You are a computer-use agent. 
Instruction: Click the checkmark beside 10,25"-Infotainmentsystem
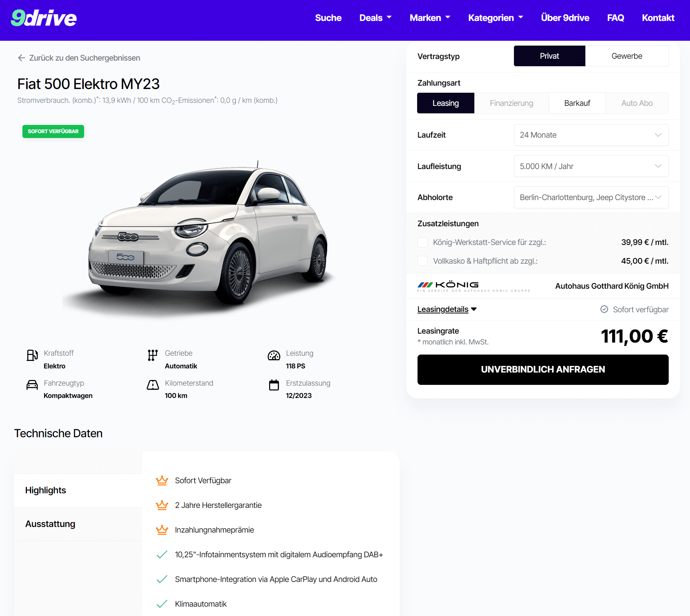162,555
